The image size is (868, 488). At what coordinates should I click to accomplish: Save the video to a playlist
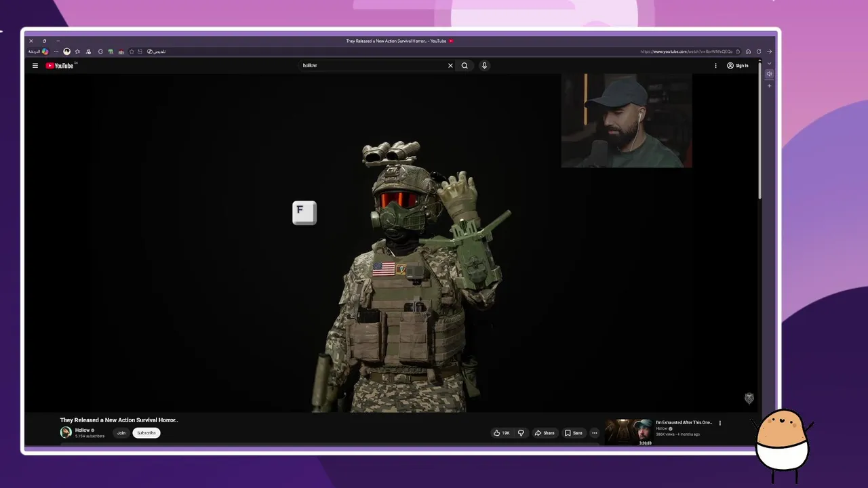coord(574,433)
